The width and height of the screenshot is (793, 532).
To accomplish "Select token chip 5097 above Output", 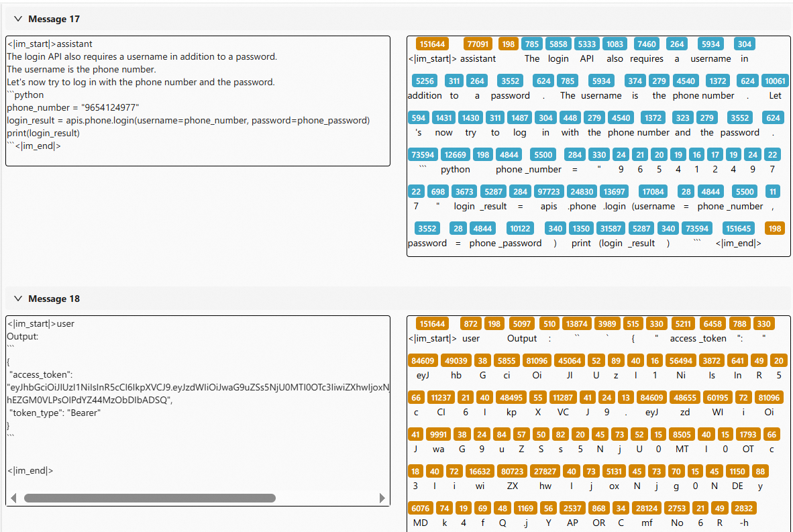I will (521, 323).
